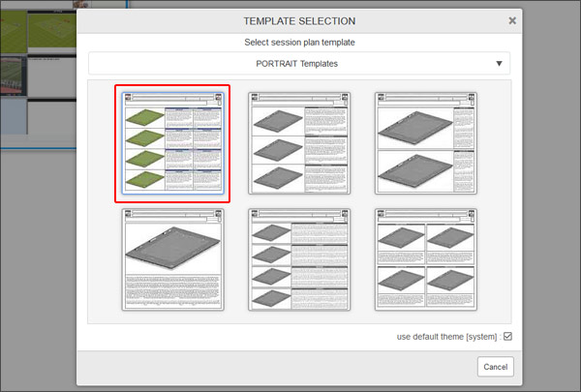
Task: Select the green four-pitch portrait template
Action: pyautogui.click(x=172, y=143)
